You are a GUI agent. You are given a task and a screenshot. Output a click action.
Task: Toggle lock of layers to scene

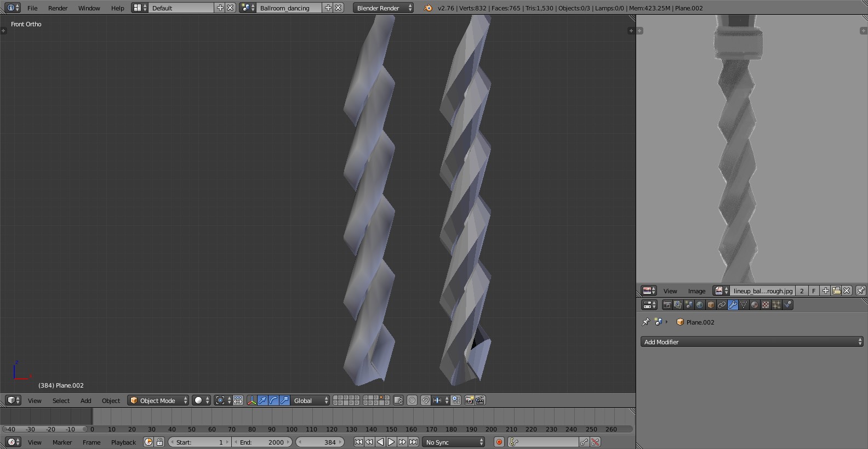pos(398,400)
